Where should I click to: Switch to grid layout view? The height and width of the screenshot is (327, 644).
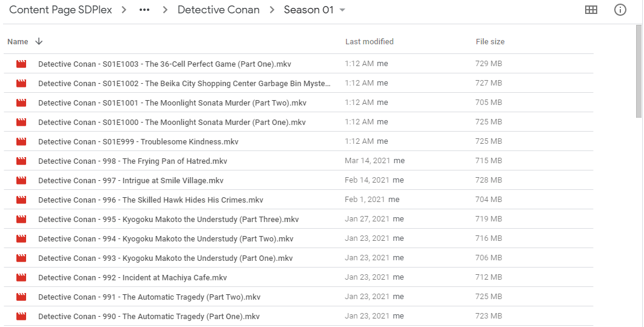pos(591,10)
